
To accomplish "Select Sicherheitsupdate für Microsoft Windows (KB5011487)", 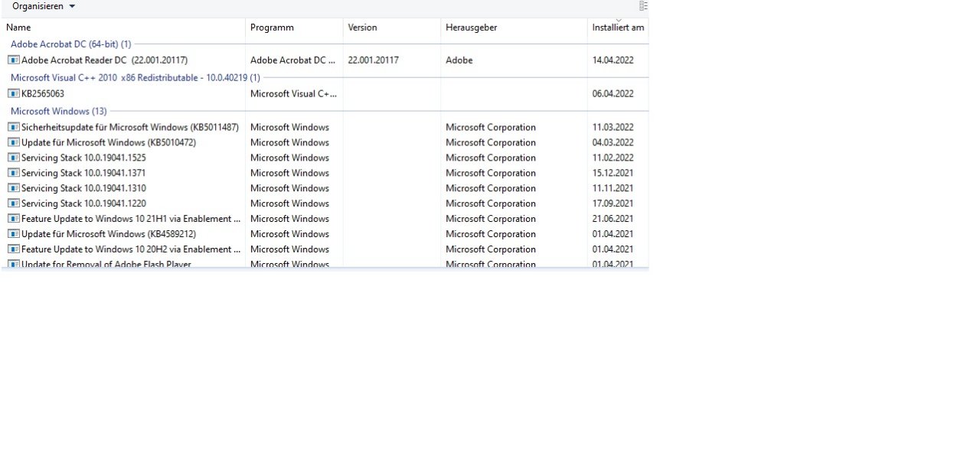I will point(130,127).
